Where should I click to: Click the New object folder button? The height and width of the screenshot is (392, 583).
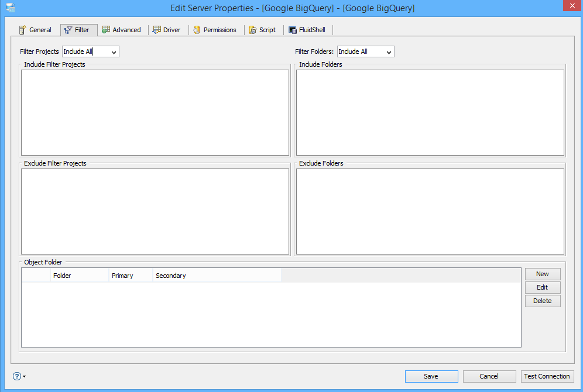(x=543, y=274)
